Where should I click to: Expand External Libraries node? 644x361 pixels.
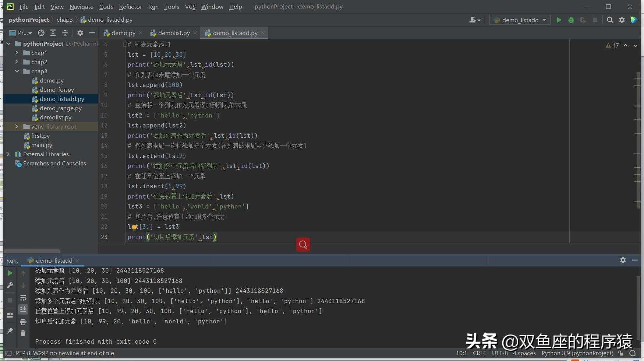coord(8,154)
